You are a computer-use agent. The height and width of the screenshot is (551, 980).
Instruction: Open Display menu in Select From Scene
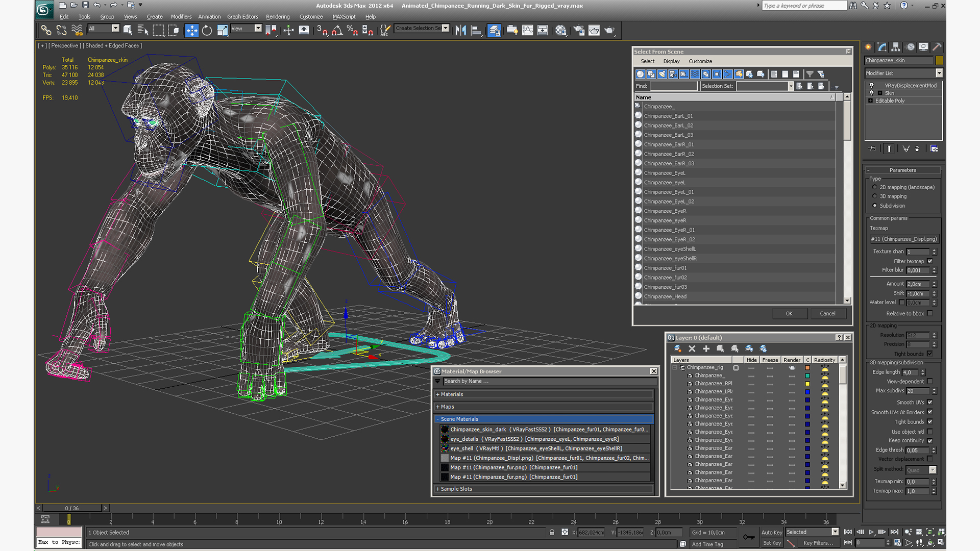(x=671, y=61)
